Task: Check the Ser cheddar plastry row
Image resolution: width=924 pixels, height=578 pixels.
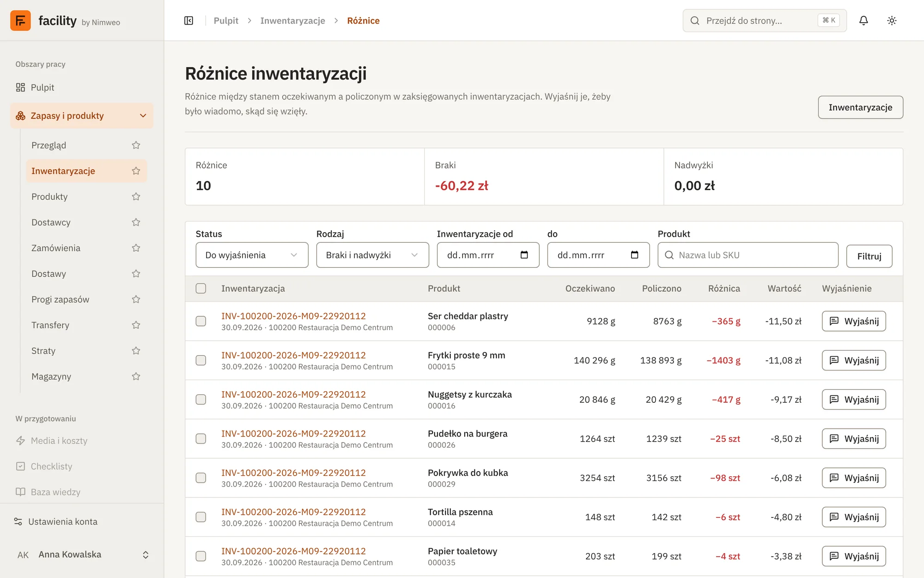Action: 201,321
